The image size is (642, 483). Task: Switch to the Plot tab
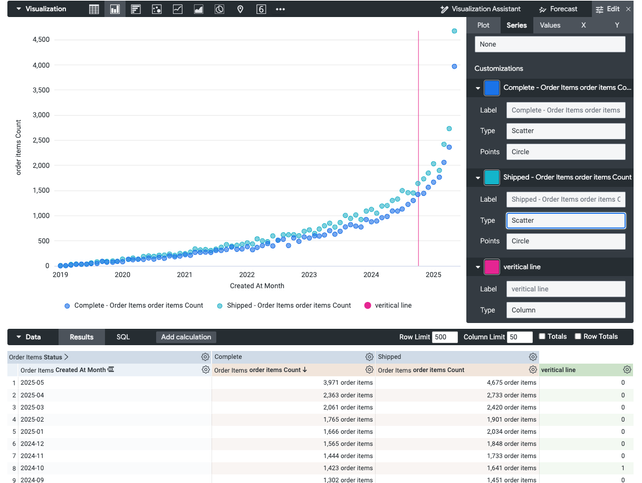pyautogui.click(x=483, y=25)
